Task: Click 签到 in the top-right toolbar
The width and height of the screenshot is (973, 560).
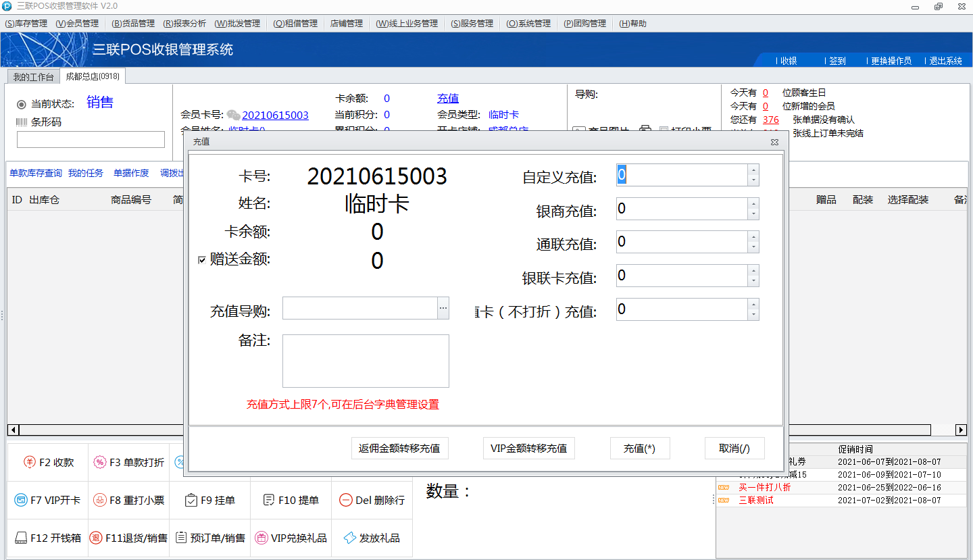Action: [x=837, y=61]
